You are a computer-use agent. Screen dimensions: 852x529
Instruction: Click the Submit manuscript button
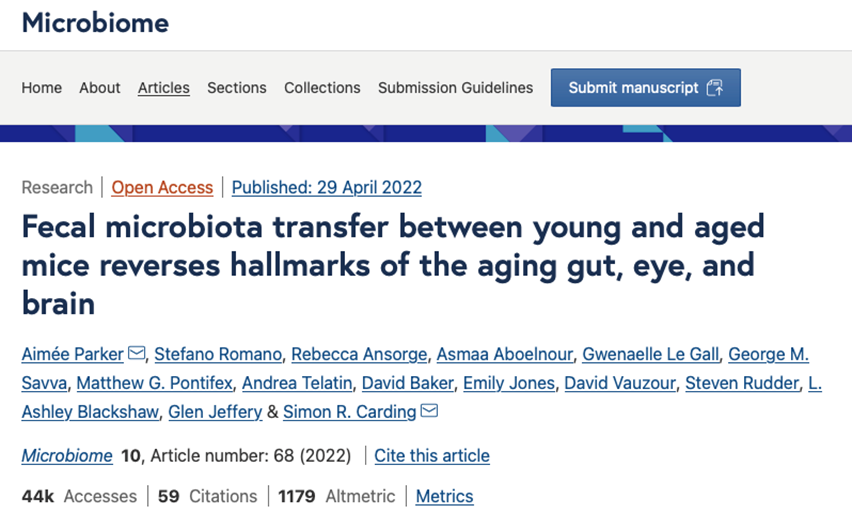point(645,88)
